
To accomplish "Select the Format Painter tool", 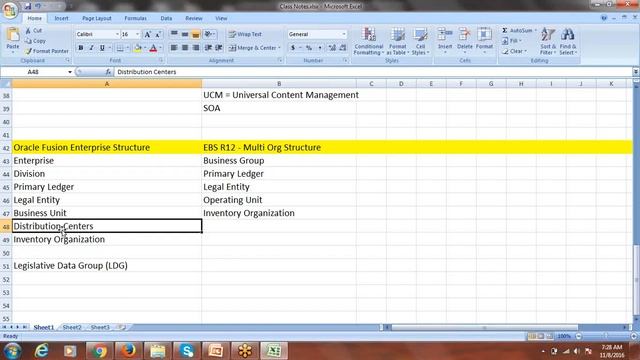I will [x=46, y=51].
